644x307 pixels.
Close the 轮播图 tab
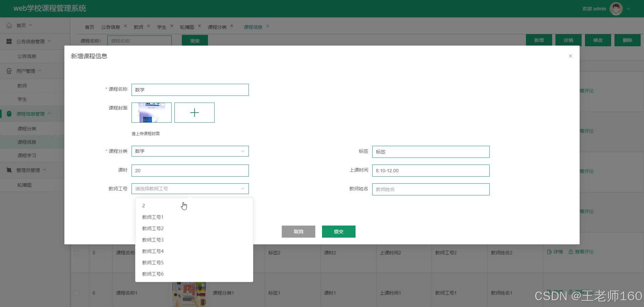(200, 26)
